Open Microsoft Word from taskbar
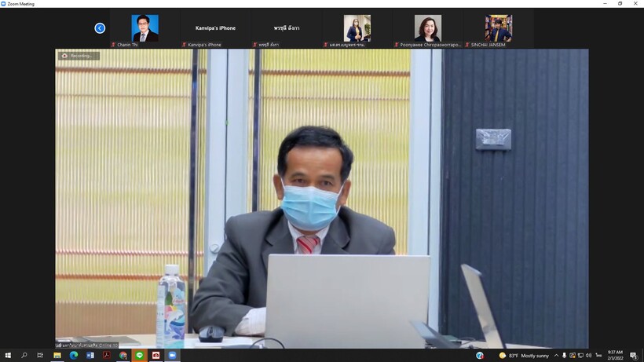 coord(90,356)
